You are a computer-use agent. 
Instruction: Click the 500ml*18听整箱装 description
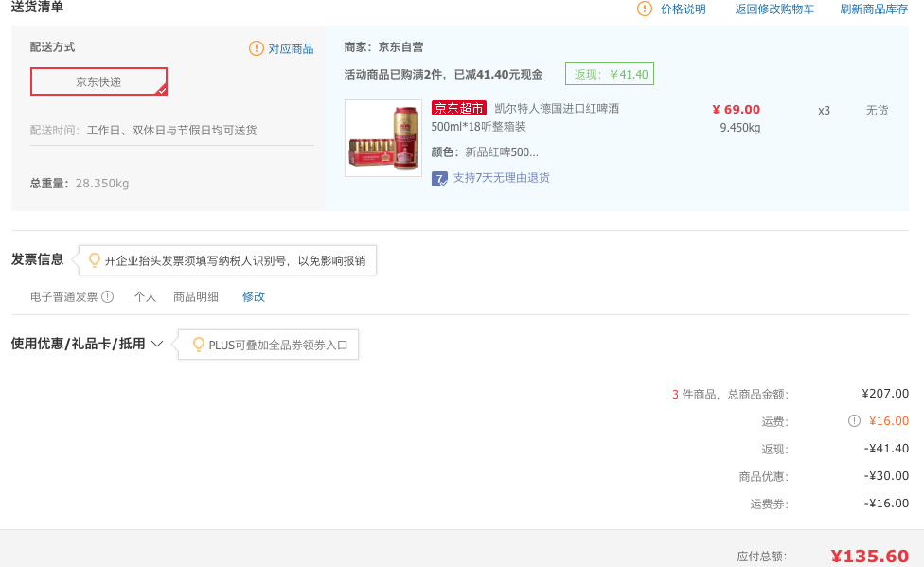(478, 126)
